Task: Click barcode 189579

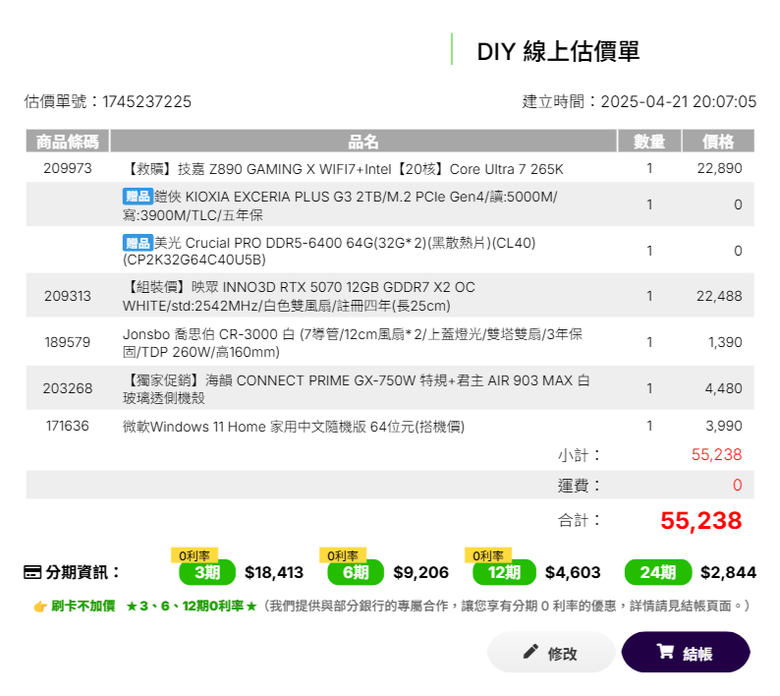Action: [68, 342]
